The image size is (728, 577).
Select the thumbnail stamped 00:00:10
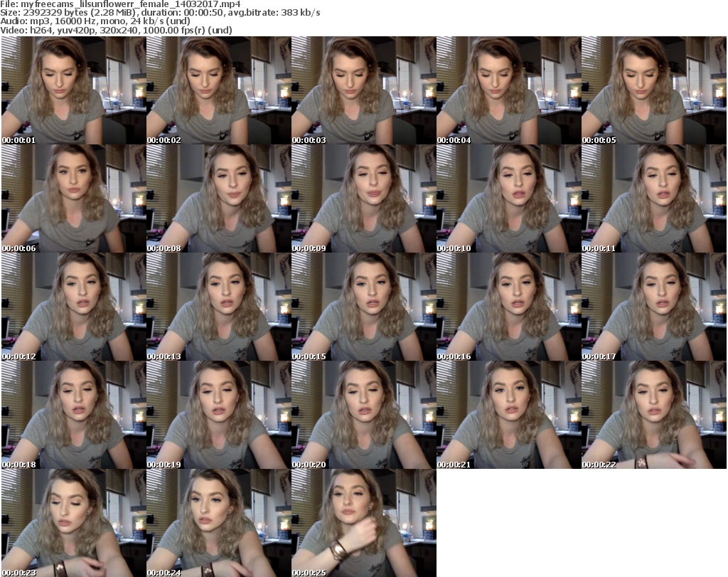509,198
